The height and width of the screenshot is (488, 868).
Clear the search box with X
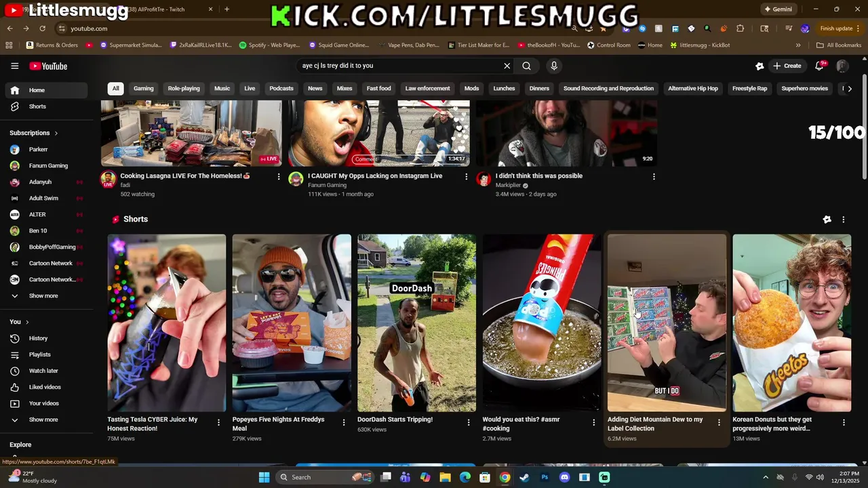[x=507, y=66]
